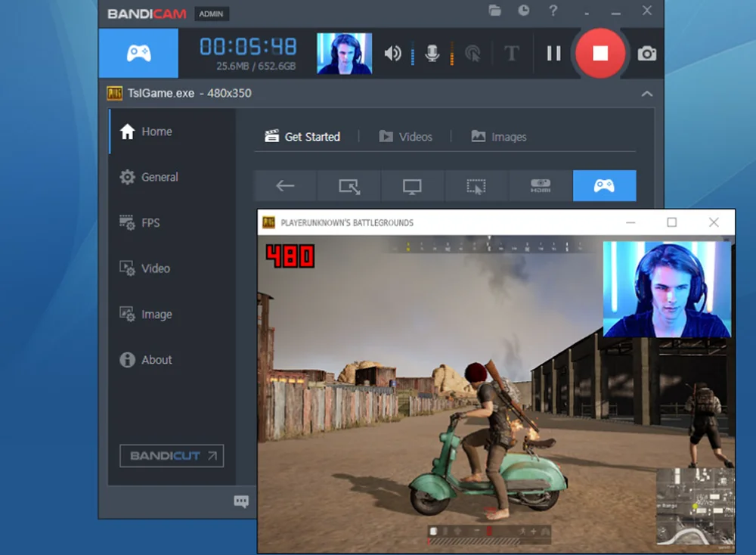Click the minimap in the PUBG window
This screenshot has width=756, height=555.
[x=696, y=507]
